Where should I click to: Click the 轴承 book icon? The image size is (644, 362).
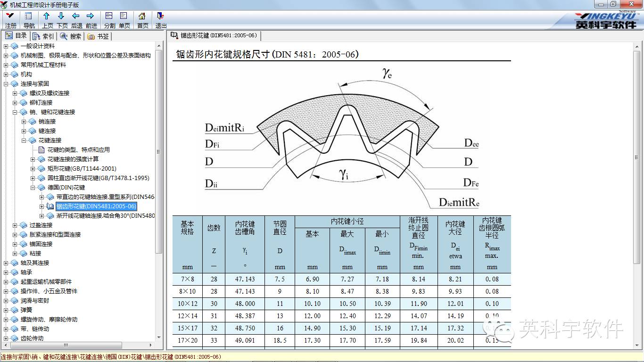(14, 272)
